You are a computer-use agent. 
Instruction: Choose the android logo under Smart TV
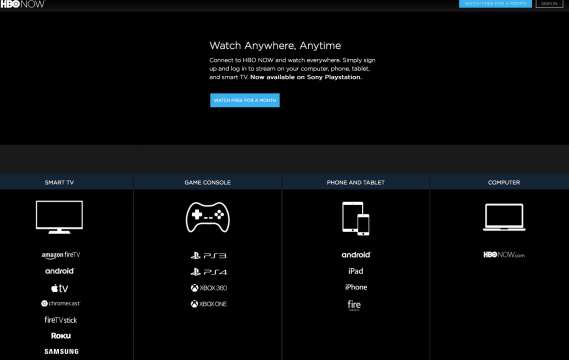pos(60,271)
